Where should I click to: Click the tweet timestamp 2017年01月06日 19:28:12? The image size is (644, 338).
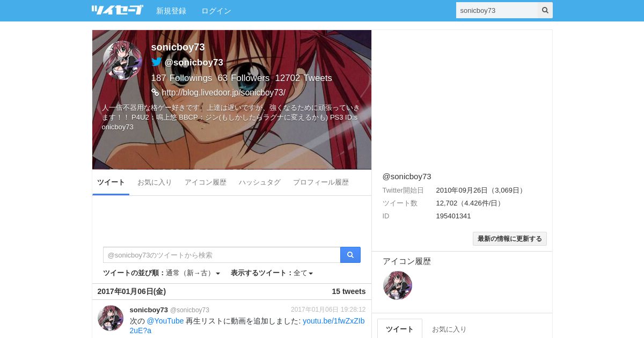pyautogui.click(x=328, y=310)
